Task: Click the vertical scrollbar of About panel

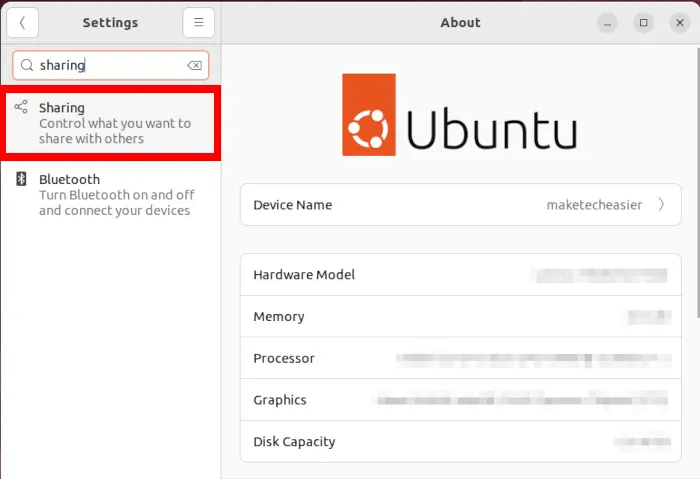Action: pos(697,183)
